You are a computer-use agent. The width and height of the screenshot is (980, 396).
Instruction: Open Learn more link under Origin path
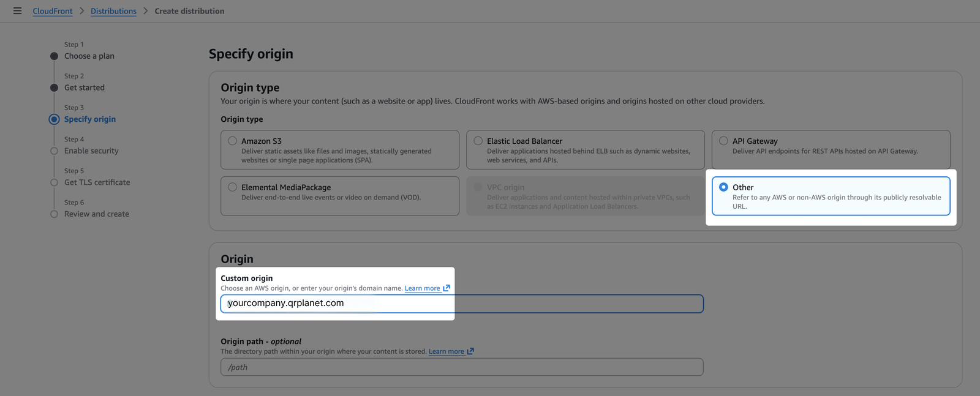pyautogui.click(x=446, y=352)
